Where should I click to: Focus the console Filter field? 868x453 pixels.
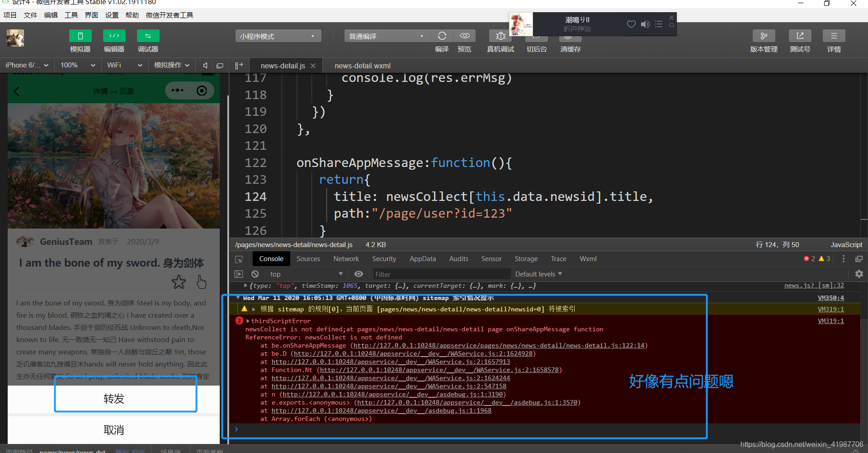click(x=441, y=274)
